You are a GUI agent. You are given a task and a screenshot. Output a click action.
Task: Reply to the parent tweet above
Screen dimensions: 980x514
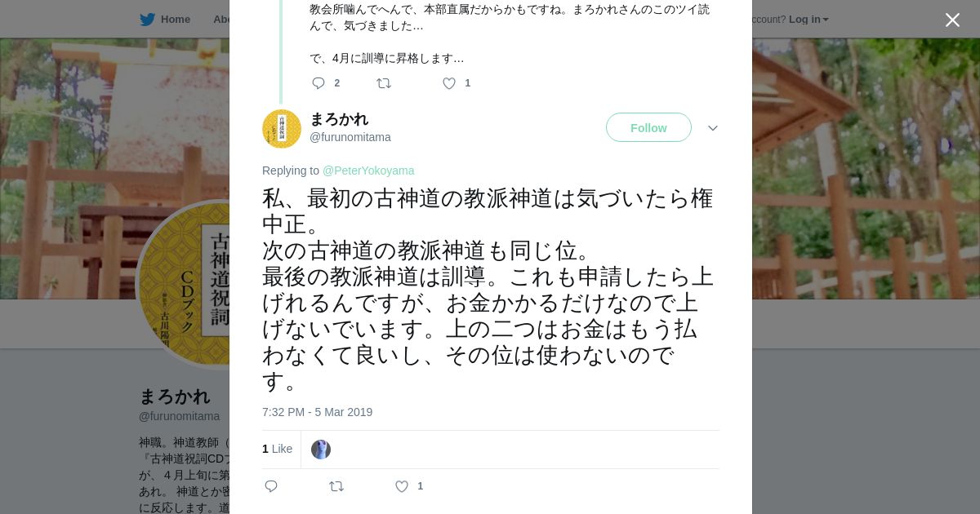[318, 83]
